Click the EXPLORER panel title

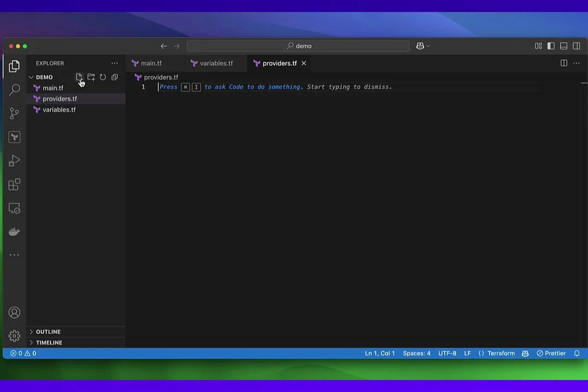[50, 63]
